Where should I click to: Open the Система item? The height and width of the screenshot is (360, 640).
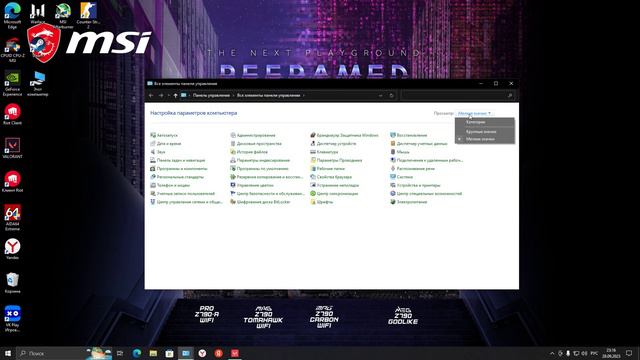402,177
